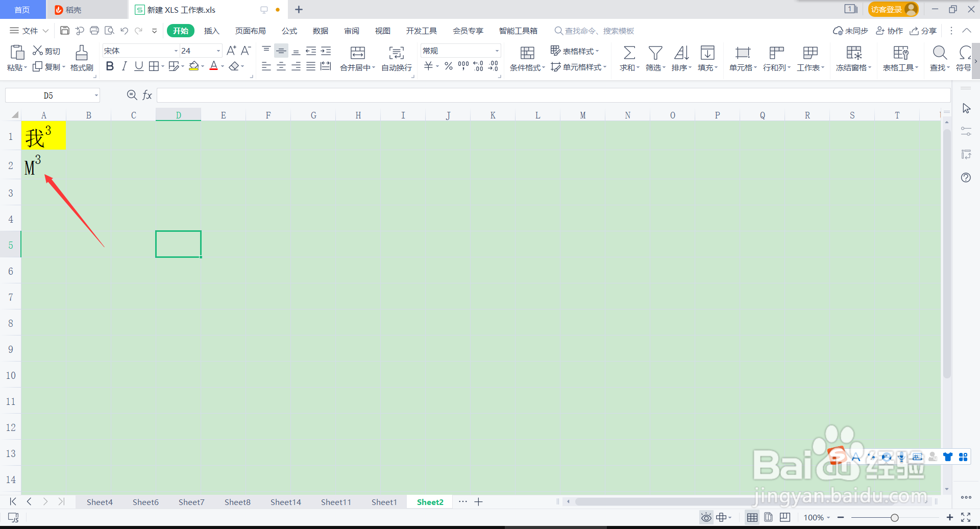The width and height of the screenshot is (980, 529).
Task: Click the Merge and Center icon
Action: pos(358,53)
